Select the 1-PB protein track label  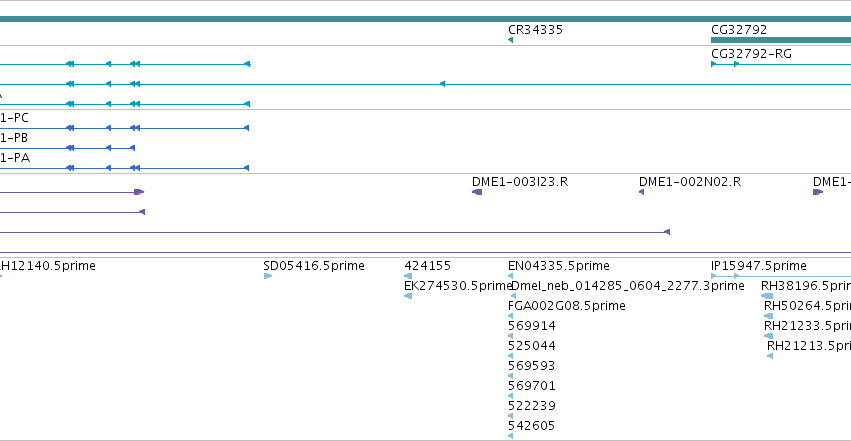(x=14, y=138)
